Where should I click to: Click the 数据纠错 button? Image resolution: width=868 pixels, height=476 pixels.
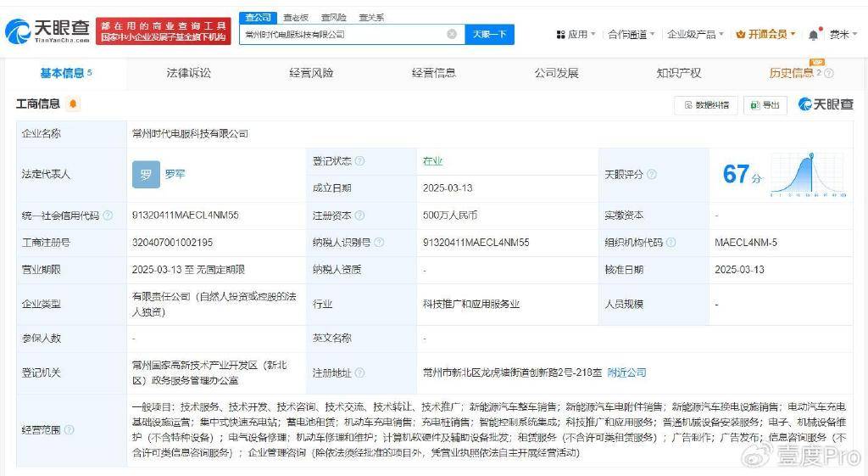(x=706, y=104)
